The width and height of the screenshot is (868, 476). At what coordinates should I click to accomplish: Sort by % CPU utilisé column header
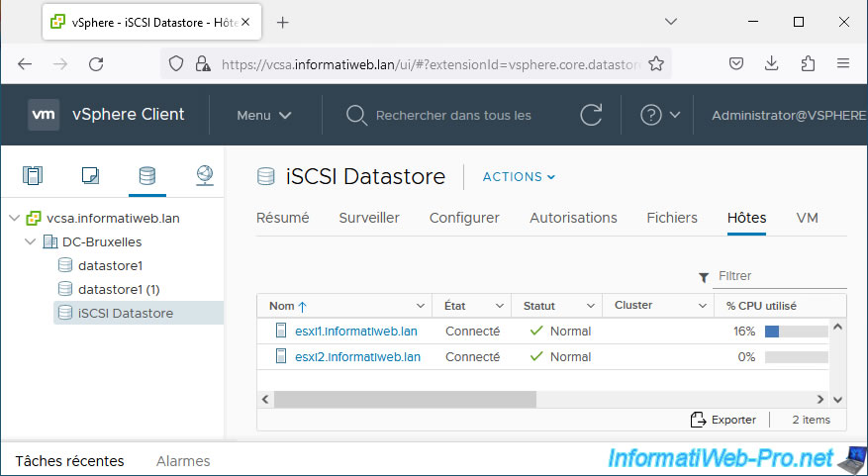[x=761, y=306]
